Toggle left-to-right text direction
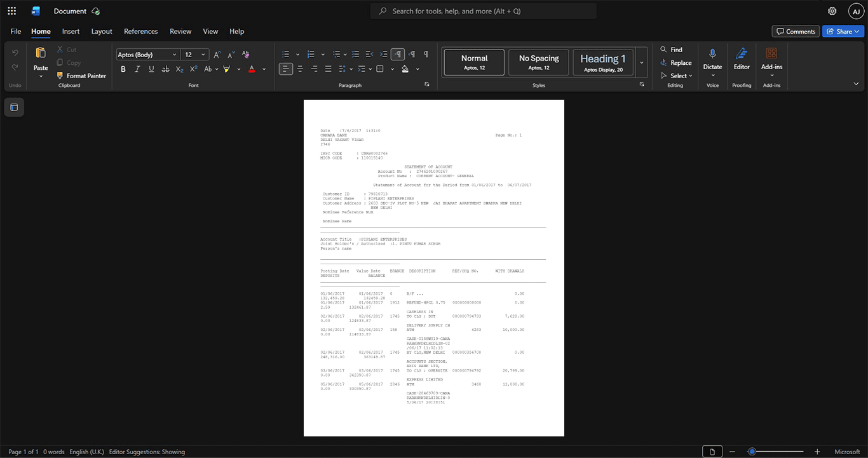This screenshot has width=868, height=458. click(398, 55)
